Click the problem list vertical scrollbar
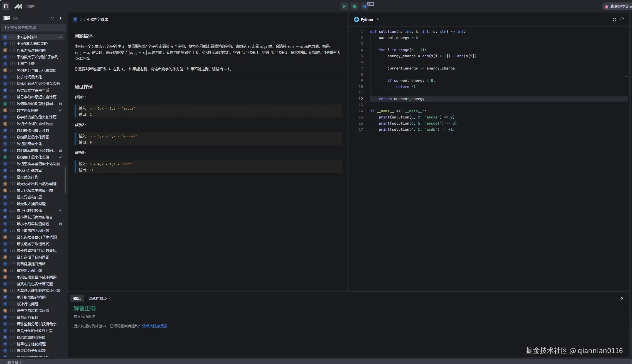 point(65,180)
